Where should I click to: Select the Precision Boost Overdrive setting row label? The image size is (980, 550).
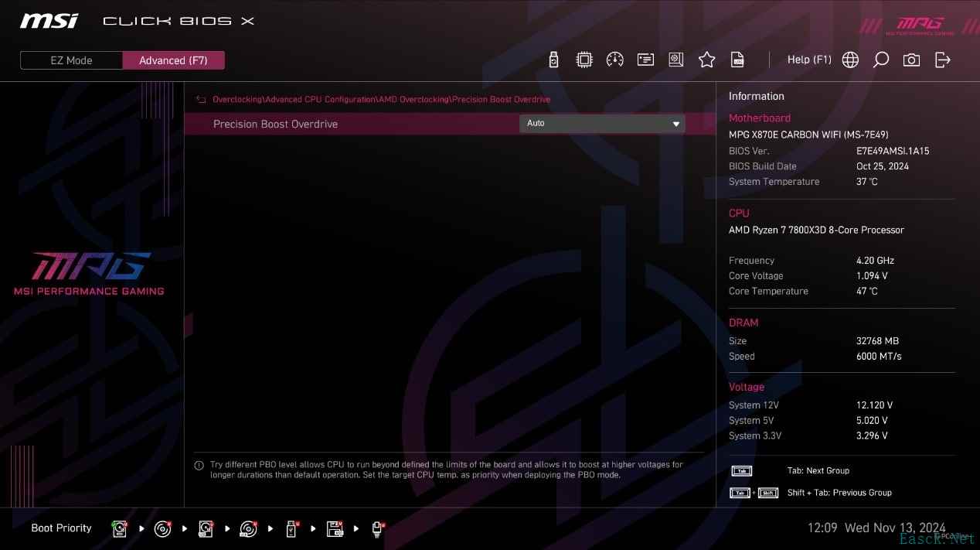click(x=275, y=124)
